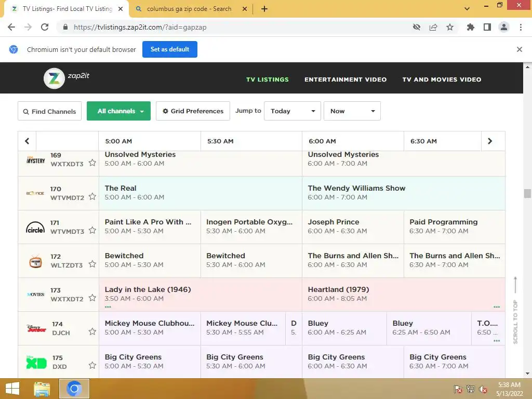Open the Chromium three-dot menu
Viewport: 532px width, 399px height.
[x=521, y=27]
